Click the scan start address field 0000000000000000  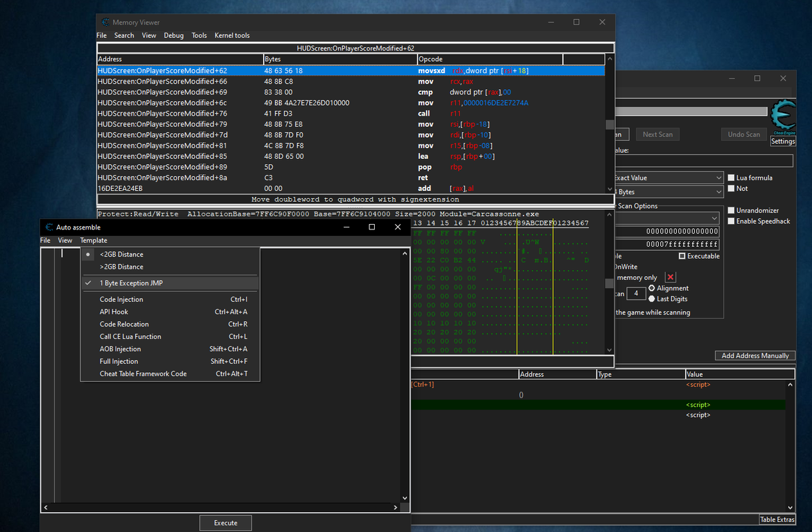[x=666, y=231]
